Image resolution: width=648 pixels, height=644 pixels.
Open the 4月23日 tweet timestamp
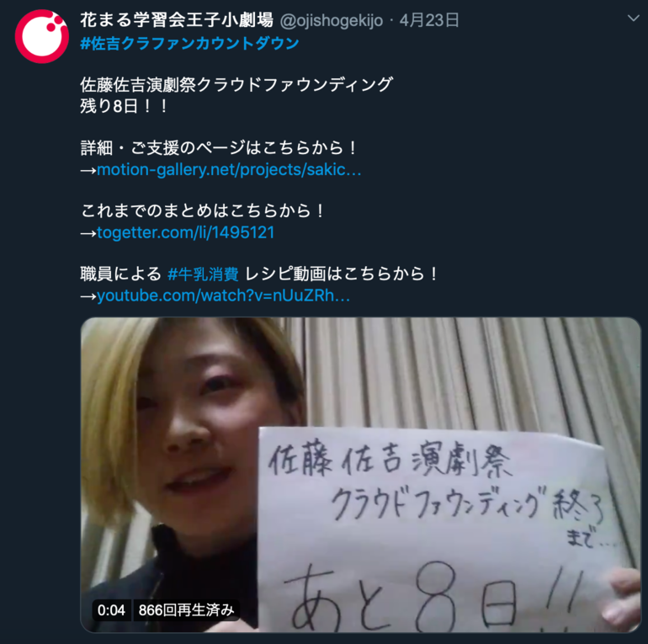click(x=429, y=20)
